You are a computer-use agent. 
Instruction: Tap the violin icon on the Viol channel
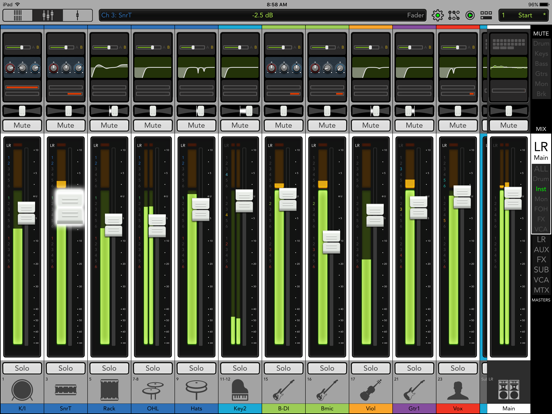pyautogui.click(x=371, y=390)
